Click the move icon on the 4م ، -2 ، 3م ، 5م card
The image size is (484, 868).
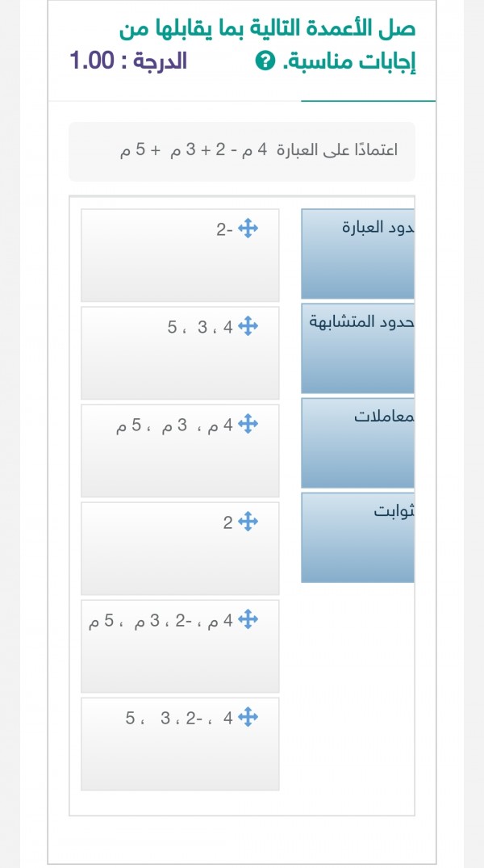248,619
